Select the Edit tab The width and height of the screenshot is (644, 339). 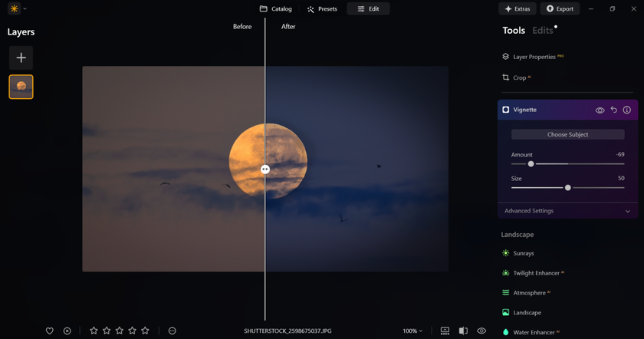368,8
